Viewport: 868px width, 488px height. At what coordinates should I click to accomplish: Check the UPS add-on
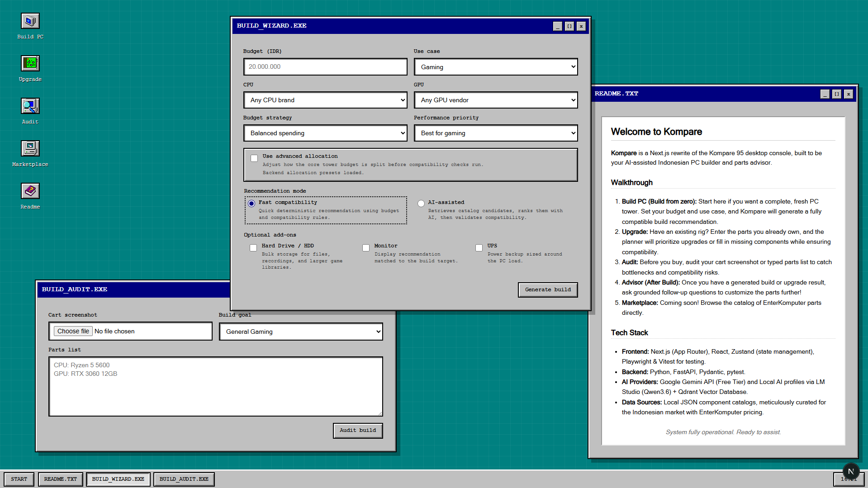(479, 248)
